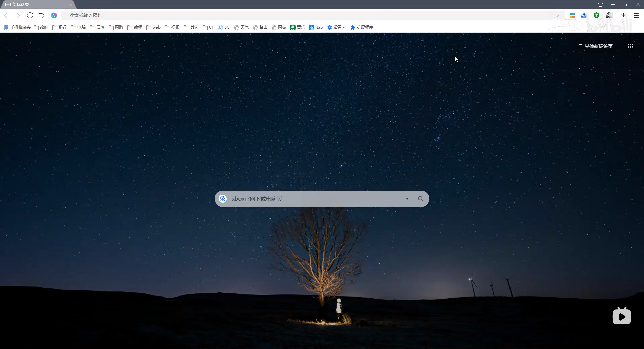The width and height of the screenshot is (644, 349).
Task: Click the magnifier search icon
Action: pos(420,199)
